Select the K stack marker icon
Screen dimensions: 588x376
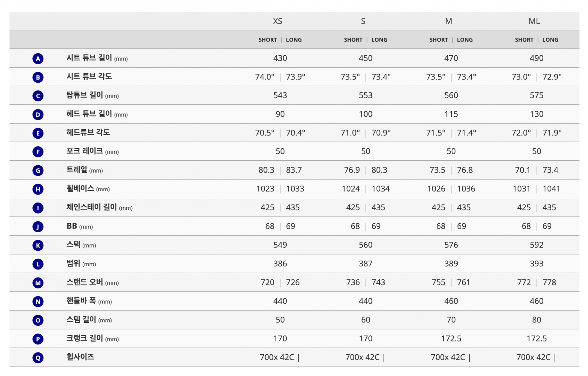point(38,245)
